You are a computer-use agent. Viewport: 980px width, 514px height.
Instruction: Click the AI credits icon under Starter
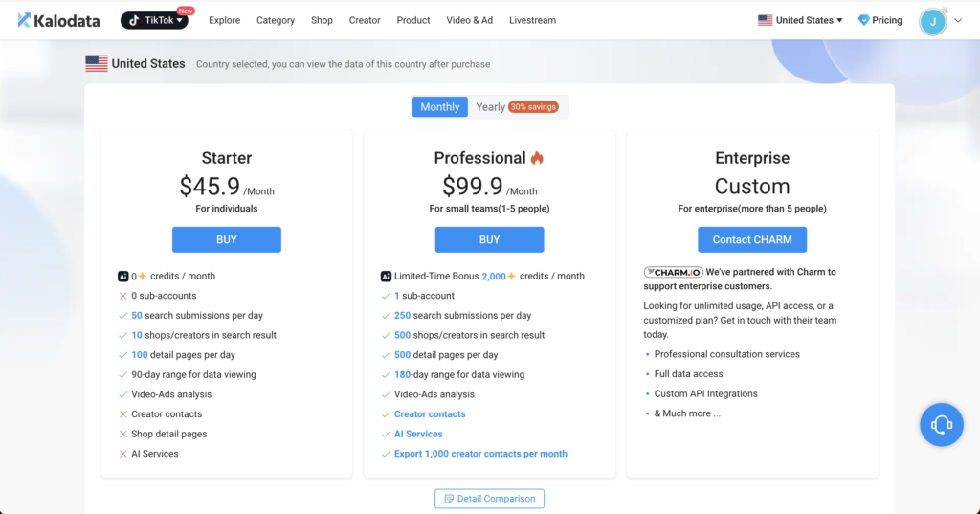click(x=122, y=276)
